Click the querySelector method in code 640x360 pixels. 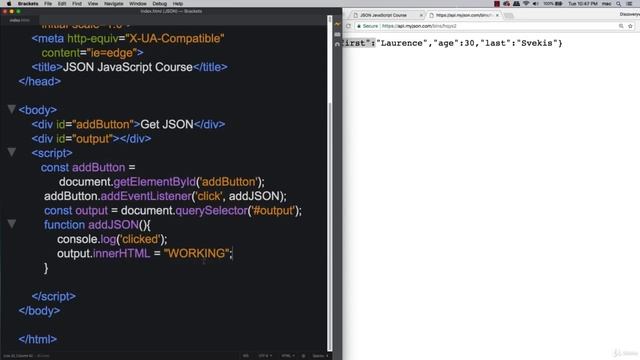tap(211, 211)
